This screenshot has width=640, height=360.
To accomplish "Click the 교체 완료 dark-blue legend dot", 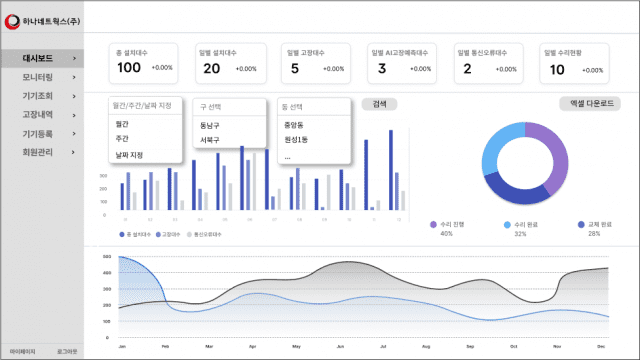I will 581,224.
